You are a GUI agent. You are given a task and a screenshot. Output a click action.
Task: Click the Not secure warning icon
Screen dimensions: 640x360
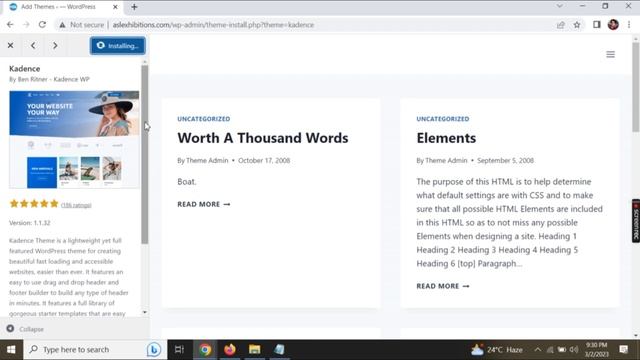click(x=62, y=25)
